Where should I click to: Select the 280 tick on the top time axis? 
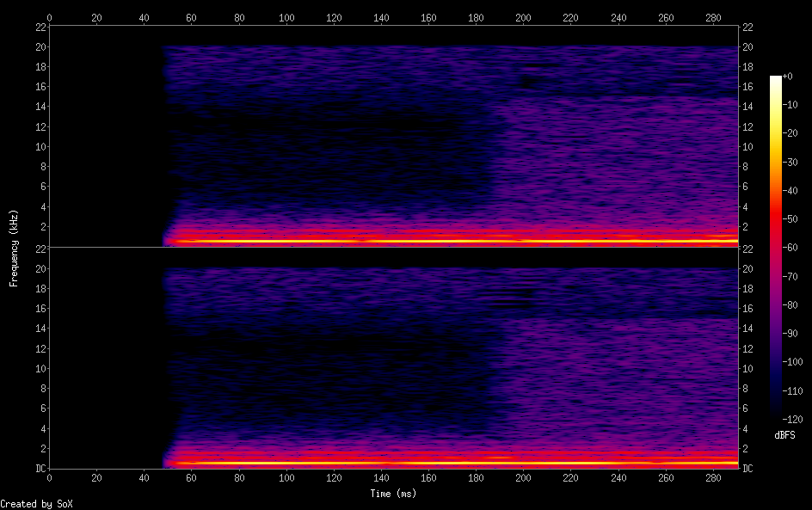[713, 17]
